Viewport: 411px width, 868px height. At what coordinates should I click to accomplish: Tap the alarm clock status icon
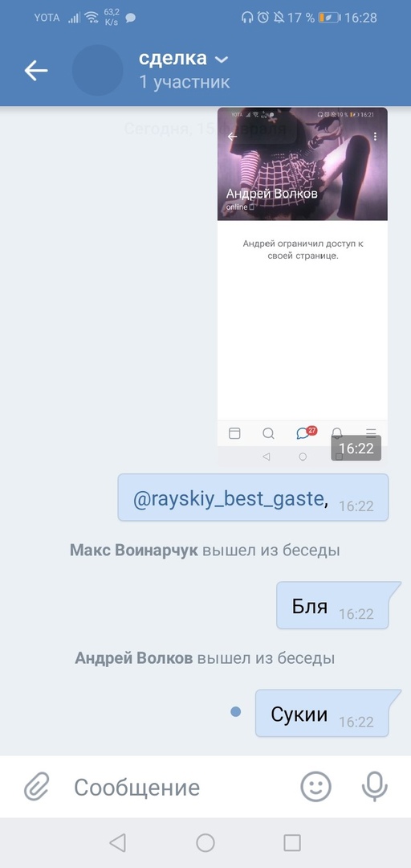[x=263, y=17]
